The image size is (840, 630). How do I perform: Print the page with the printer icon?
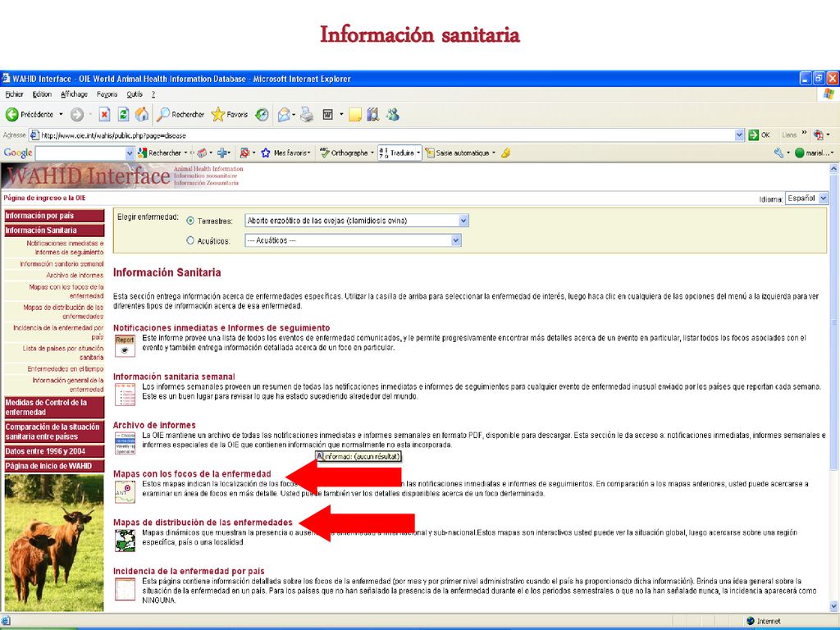point(307,114)
